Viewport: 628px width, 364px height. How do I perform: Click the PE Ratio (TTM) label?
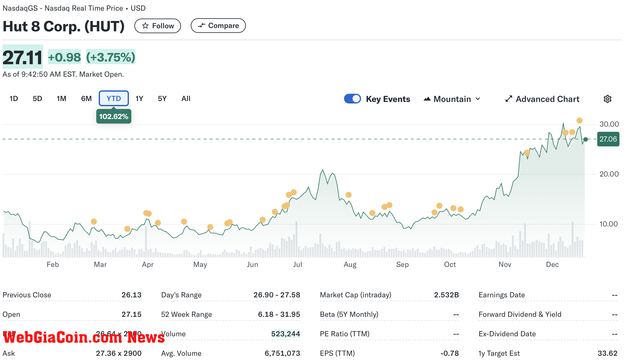[x=345, y=334]
